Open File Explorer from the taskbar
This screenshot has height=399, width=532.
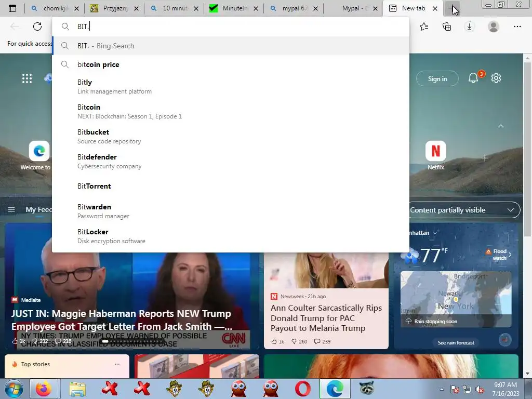[77, 389]
